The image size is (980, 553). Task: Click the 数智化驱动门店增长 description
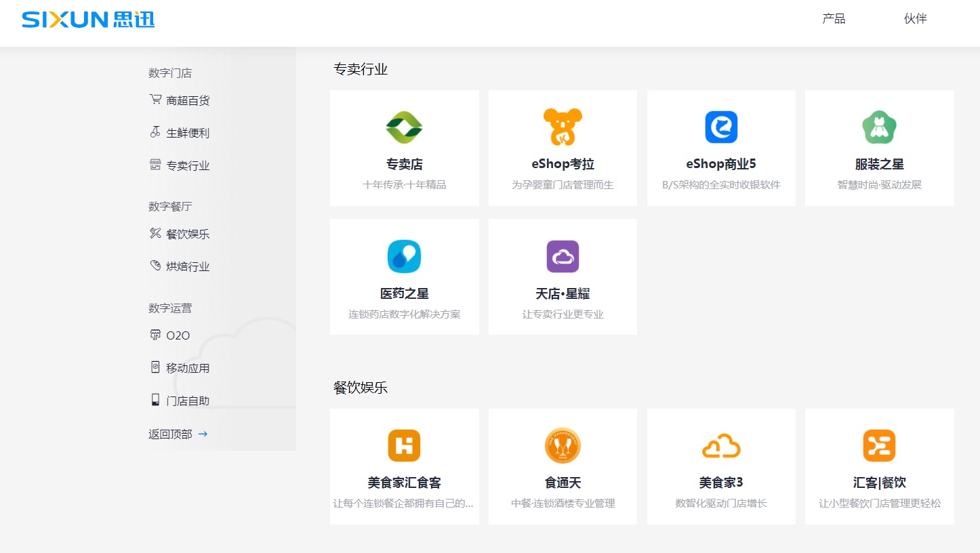[721, 503]
